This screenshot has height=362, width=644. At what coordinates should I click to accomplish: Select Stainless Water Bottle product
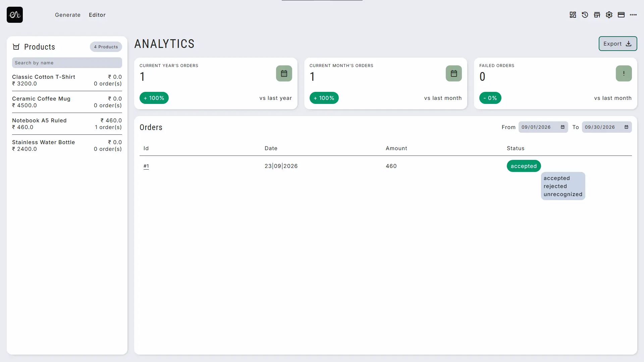tap(67, 145)
